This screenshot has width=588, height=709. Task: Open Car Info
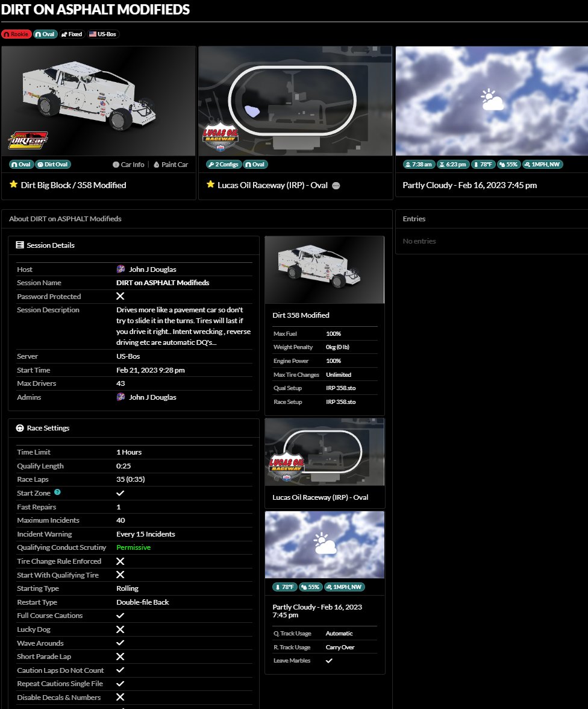click(x=128, y=165)
